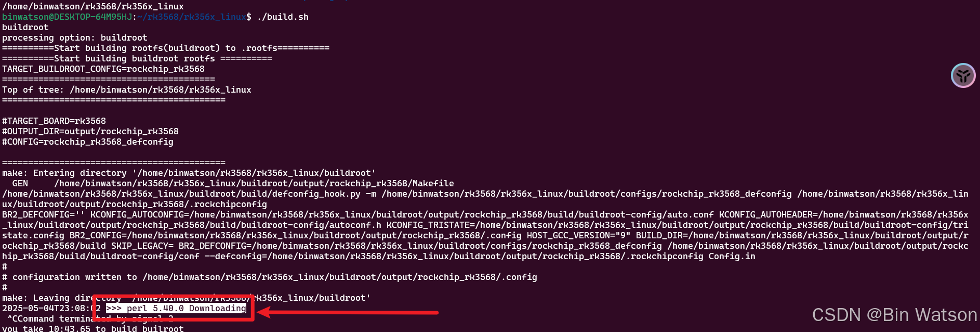Click the green 'binwatson@DESKTOP-64M95HJ' prompt
Image resolution: width=980 pixels, height=332 pixels.
click(67, 17)
